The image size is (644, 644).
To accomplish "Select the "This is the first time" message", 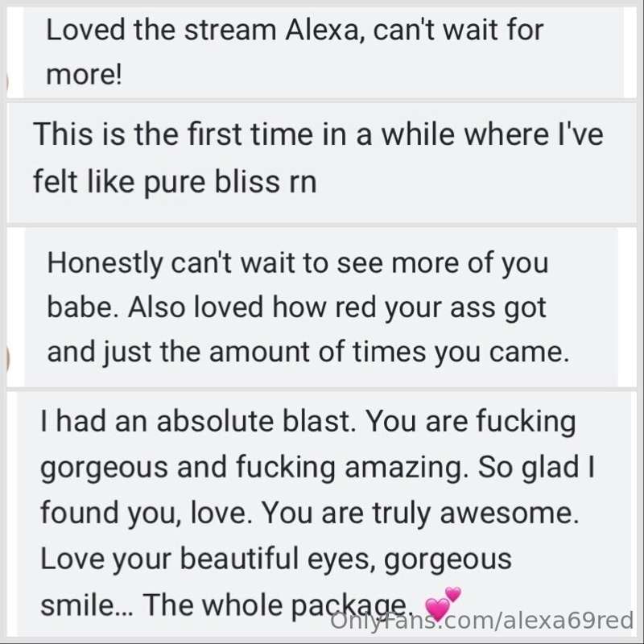I will [323, 163].
